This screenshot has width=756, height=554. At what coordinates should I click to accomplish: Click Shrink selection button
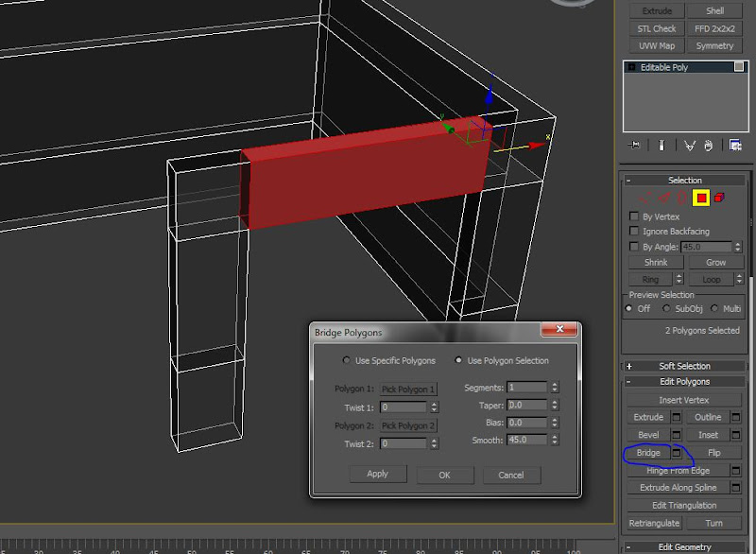[x=656, y=262]
